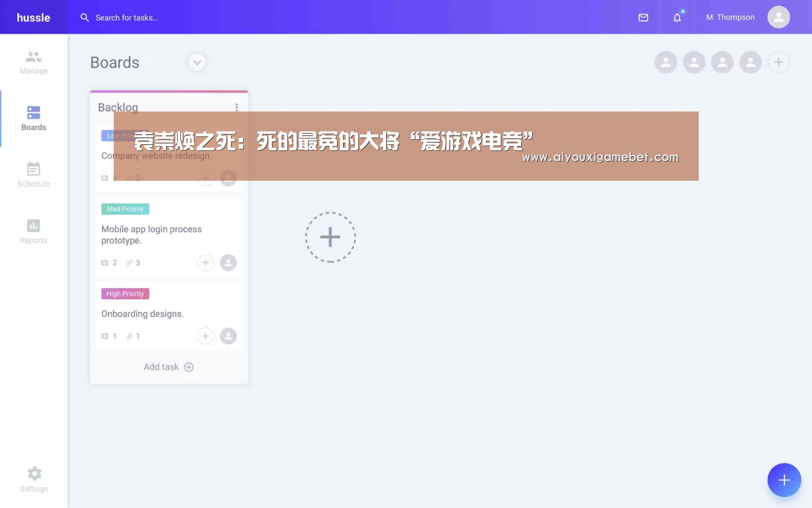Open the notifications bell

click(x=677, y=17)
